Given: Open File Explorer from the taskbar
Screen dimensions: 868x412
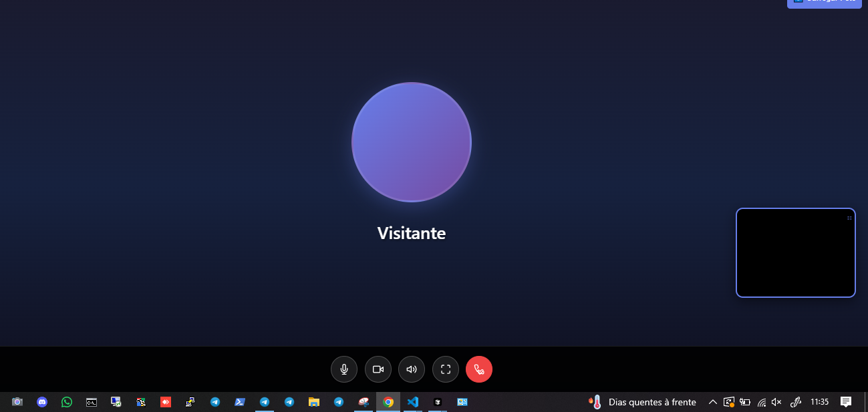Looking at the screenshot, I should 313,402.
